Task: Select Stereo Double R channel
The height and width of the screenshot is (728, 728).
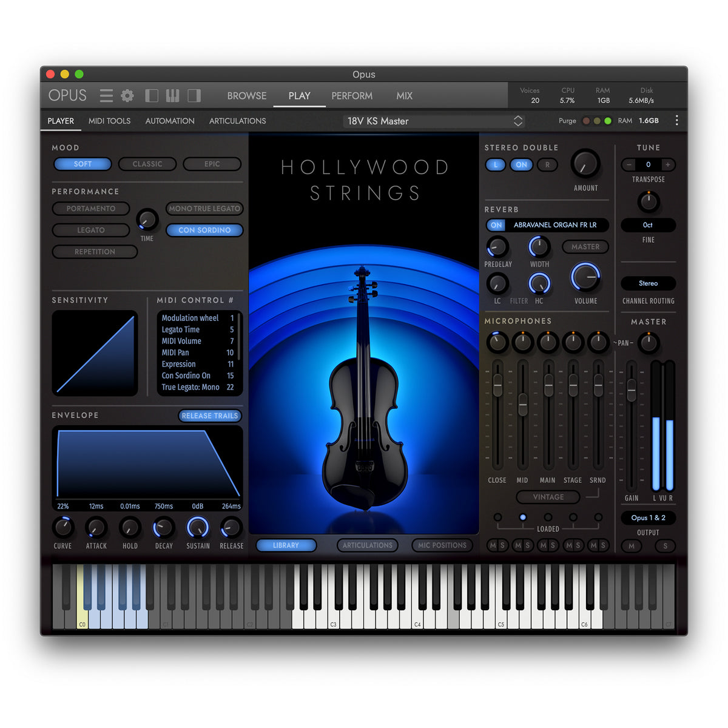Action: [x=547, y=165]
